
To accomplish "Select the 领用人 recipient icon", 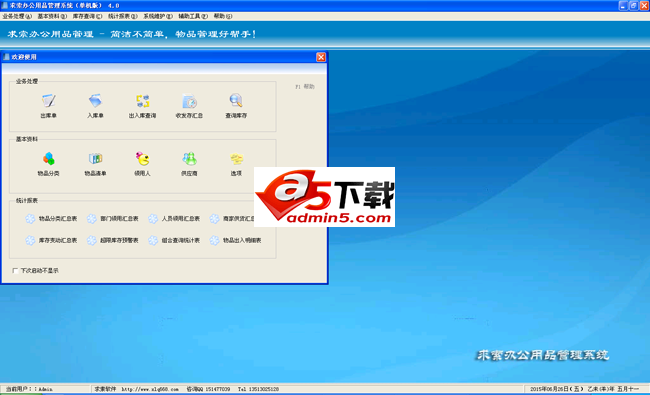I will point(142,158).
